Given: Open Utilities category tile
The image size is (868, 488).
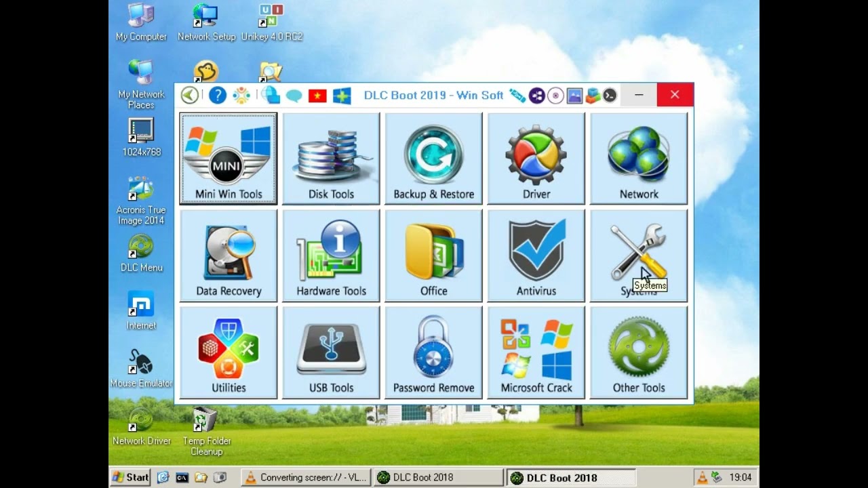Looking at the screenshot, I should [x=229, y=352].
